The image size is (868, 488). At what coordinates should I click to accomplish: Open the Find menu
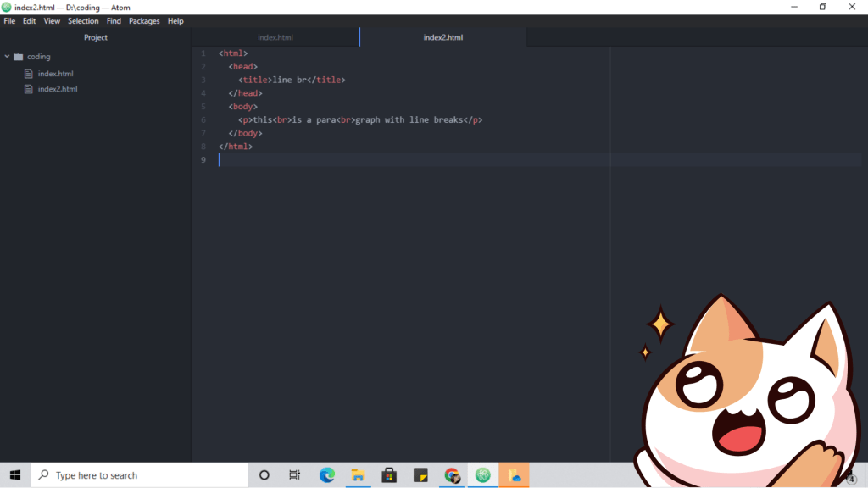pos(114,21)
